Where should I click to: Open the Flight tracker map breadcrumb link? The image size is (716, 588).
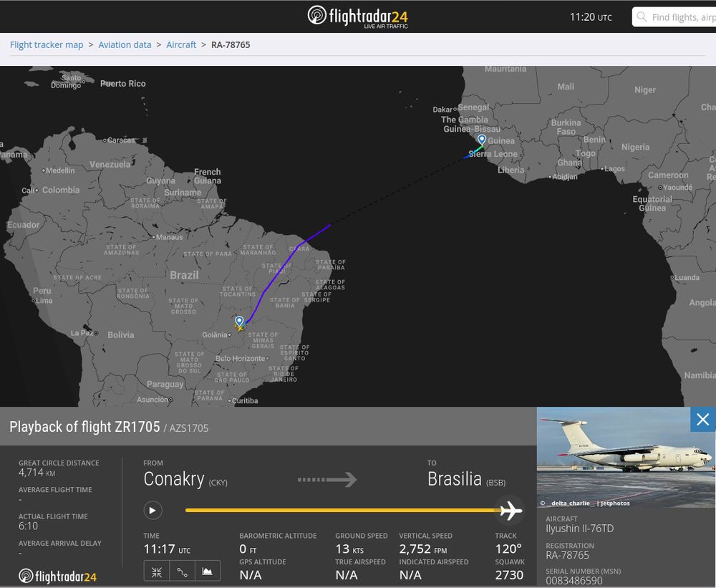pyautogui.click(x=47, y=45)
